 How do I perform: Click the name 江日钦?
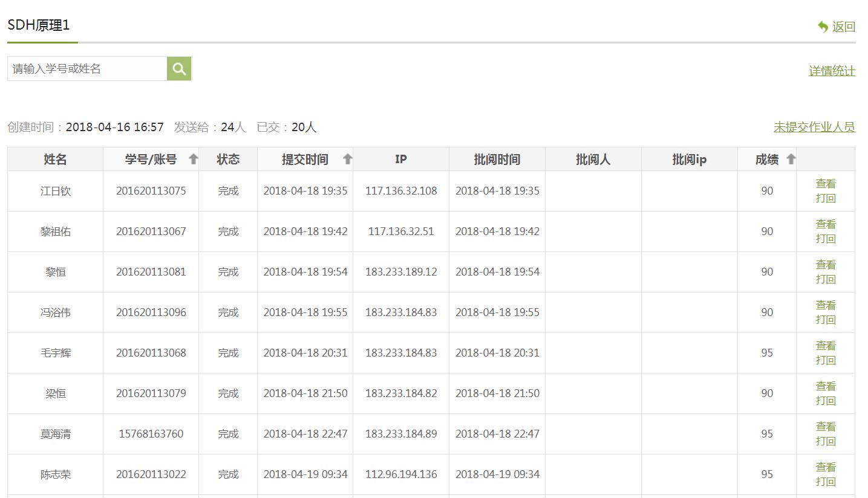coord(56,191)
